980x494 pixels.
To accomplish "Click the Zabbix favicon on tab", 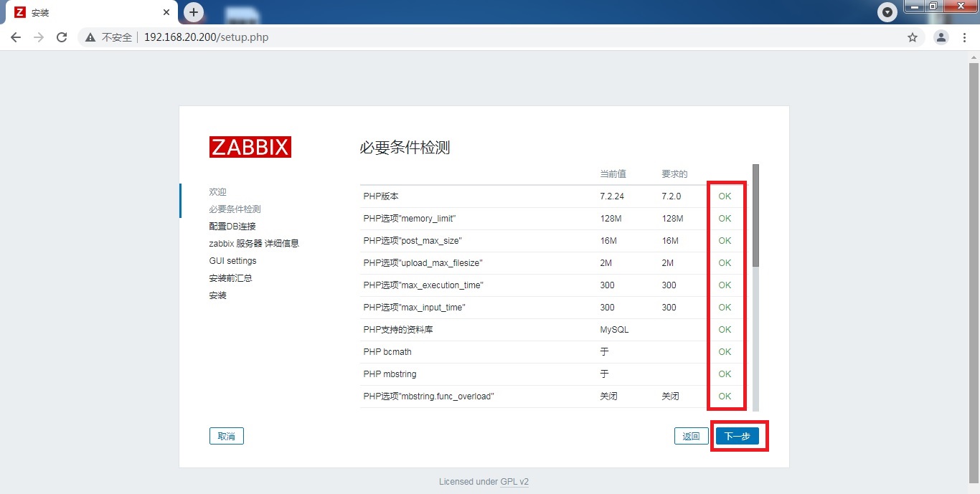I will (20, 13).
